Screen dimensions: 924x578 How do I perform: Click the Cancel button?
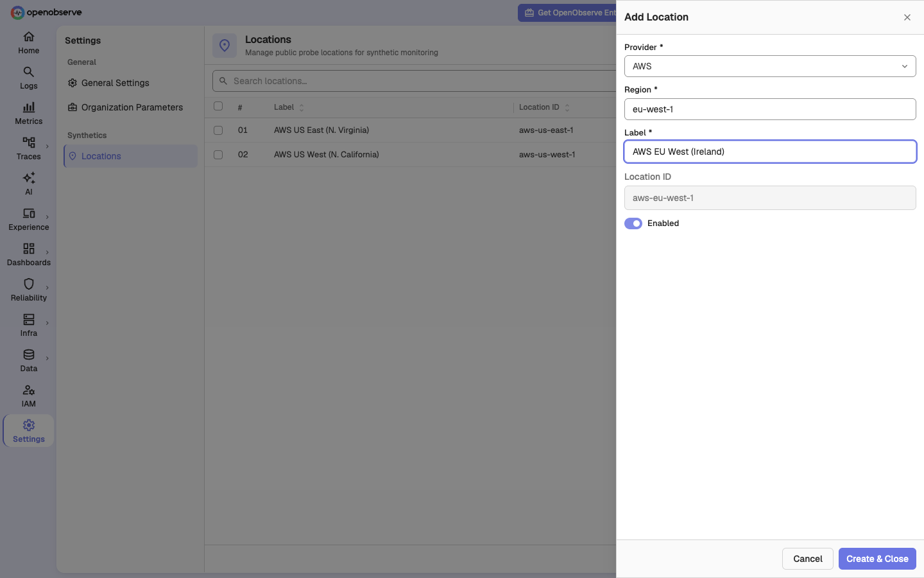point(808,559)
